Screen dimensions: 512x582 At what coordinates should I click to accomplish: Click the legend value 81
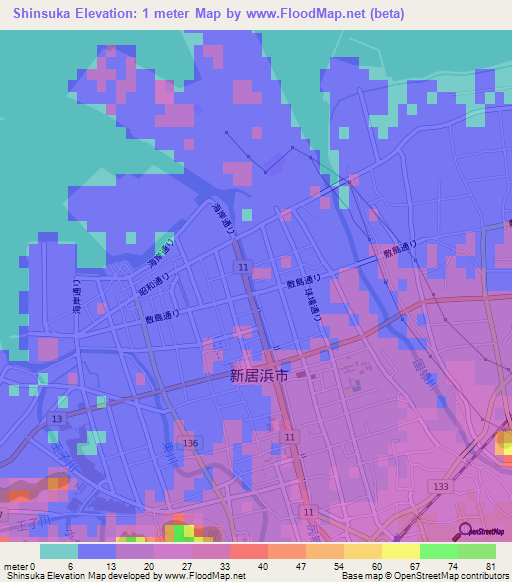coord(491,567)
